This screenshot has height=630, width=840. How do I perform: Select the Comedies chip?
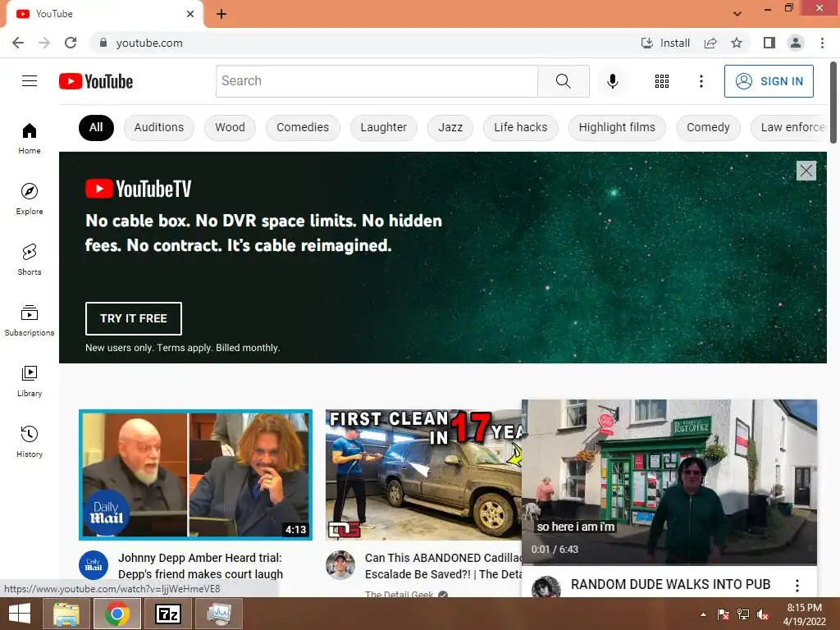click(303, 127)
